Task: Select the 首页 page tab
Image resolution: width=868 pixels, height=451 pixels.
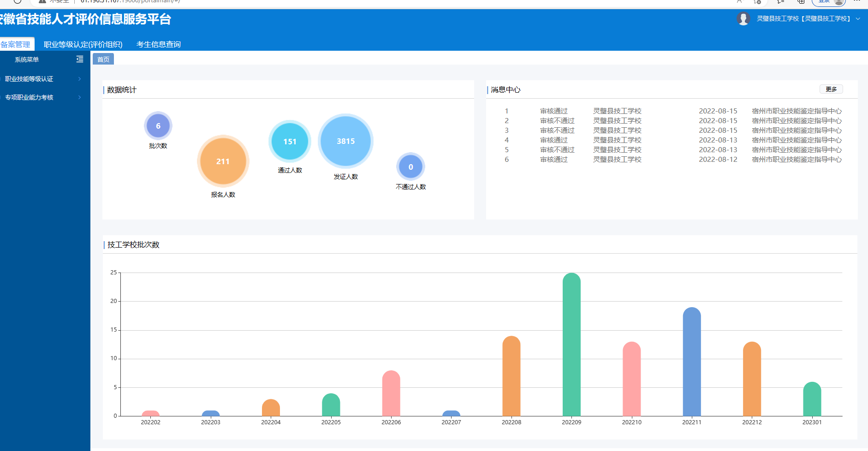Action: tap(103, 59)
